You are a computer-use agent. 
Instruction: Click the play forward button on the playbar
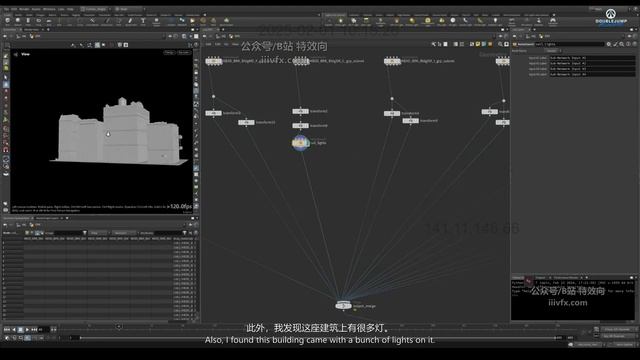(27, 329)
